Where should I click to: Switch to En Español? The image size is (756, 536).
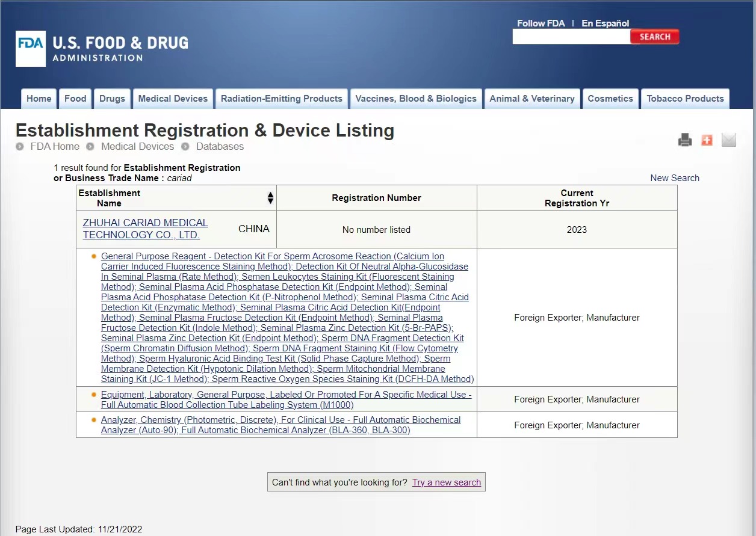click(x=606, y=23)
